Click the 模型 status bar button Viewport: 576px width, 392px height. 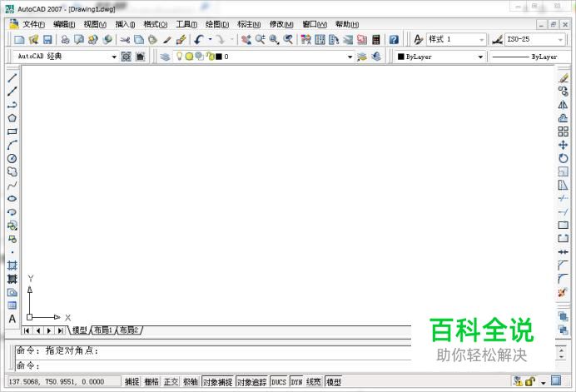pyautogui.click(x=334, y=382)
